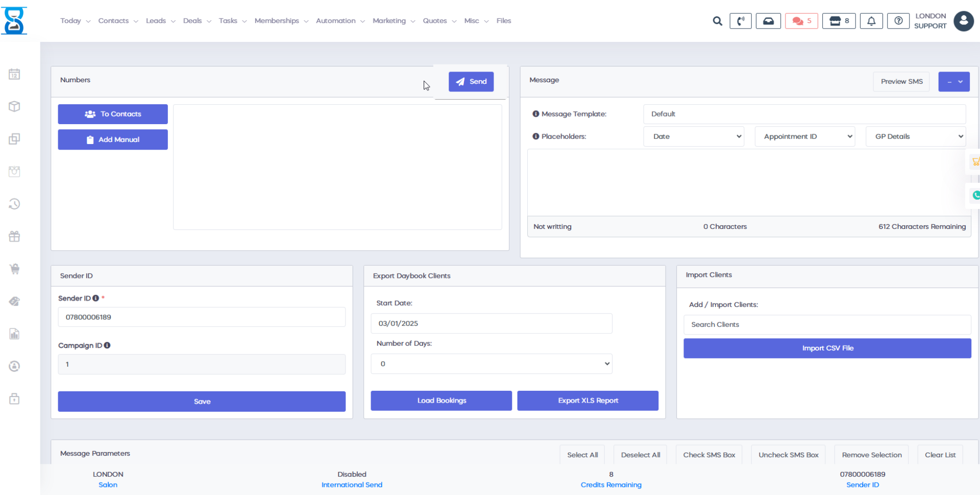Click the Sender ID input field
The image size is (980, 495).
[x=202, y=317]
